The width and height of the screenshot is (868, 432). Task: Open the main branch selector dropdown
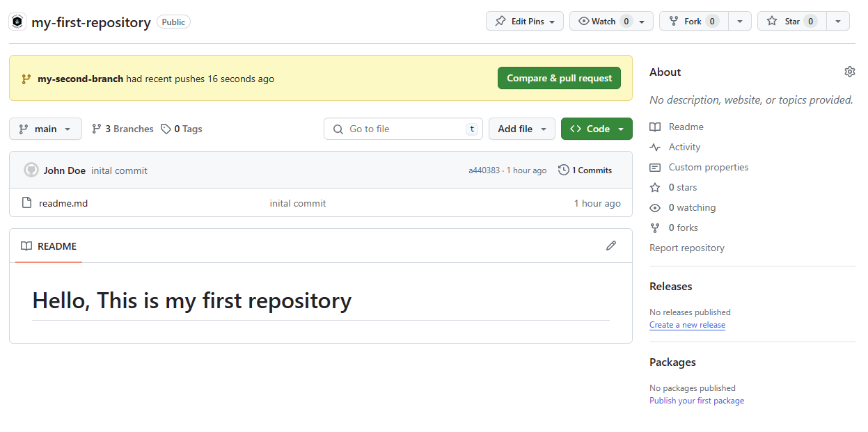[x=45, y=129]
